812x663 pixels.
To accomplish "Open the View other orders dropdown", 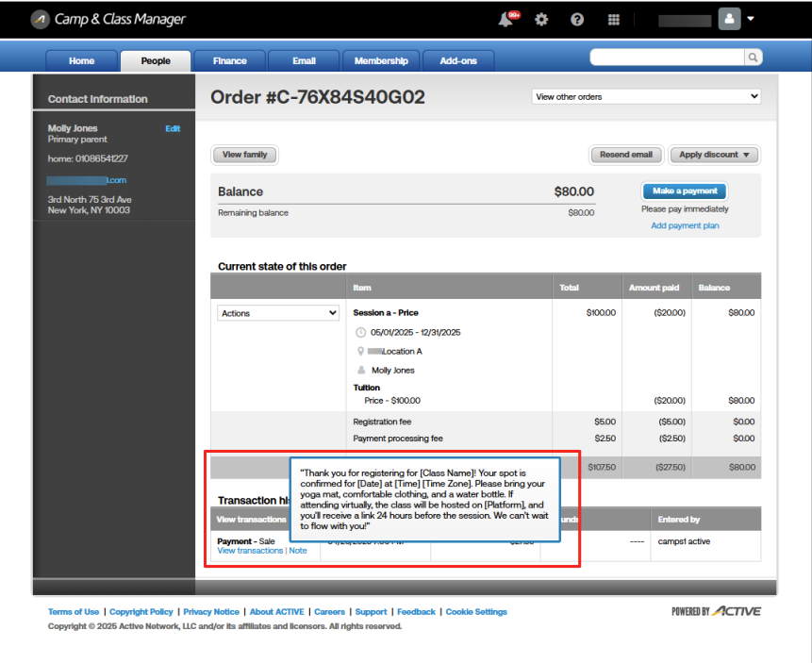I will (x=646, y=96).
